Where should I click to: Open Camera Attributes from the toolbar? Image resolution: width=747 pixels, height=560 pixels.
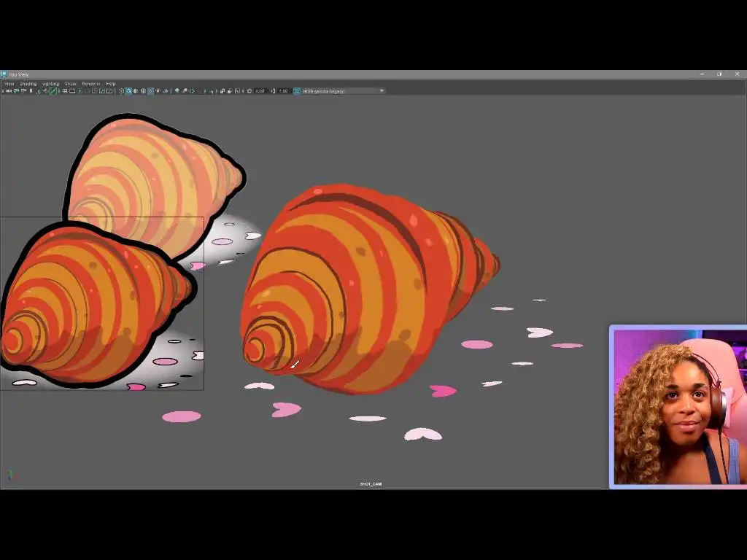tap(24, 90)
